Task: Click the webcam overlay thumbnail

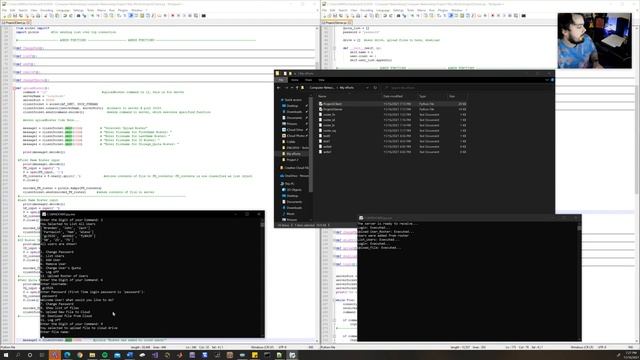Action: 594,40
